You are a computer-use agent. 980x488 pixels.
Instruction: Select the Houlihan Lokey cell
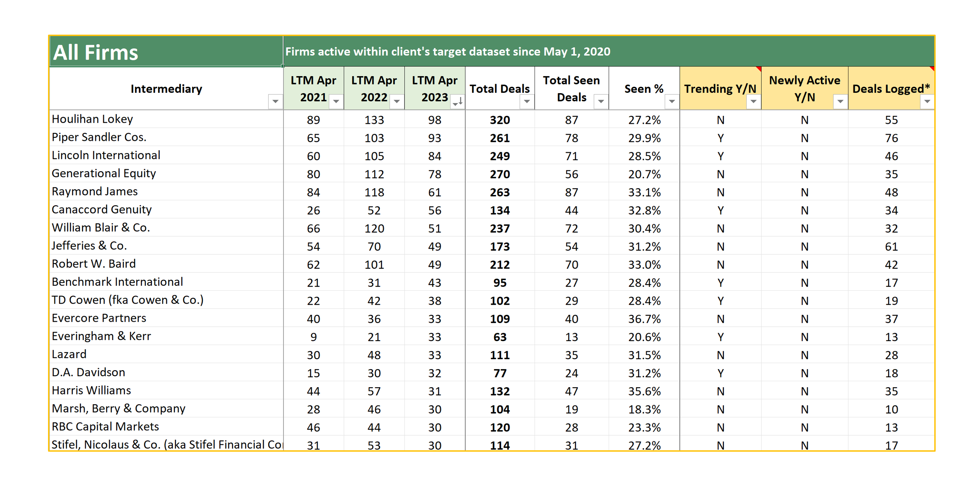click(166, 119)
